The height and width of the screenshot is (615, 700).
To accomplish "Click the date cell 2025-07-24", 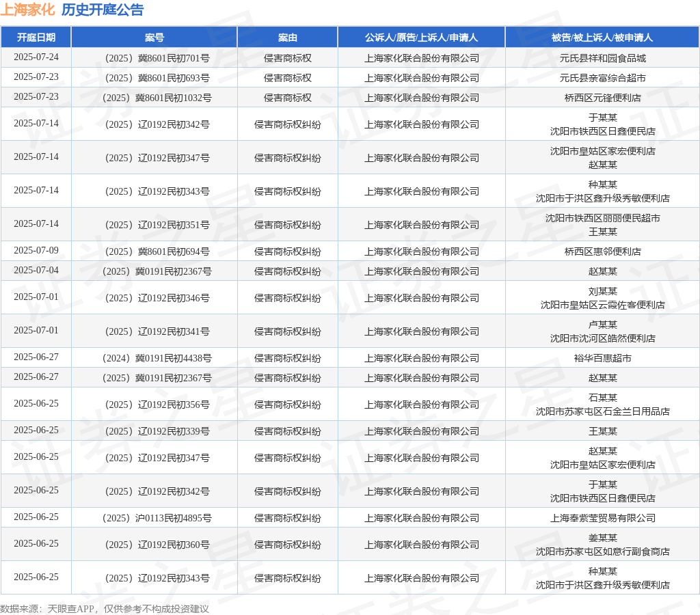I will pos(36,57).
